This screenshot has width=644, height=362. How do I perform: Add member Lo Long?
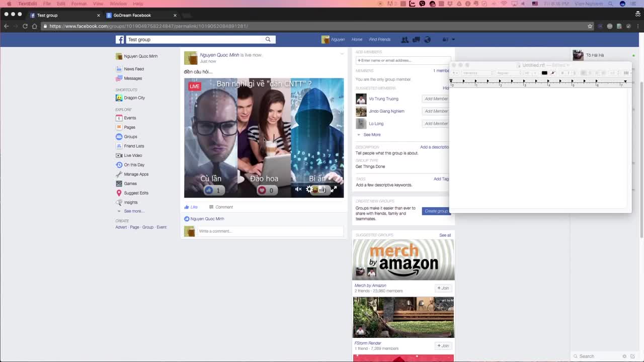436,124
